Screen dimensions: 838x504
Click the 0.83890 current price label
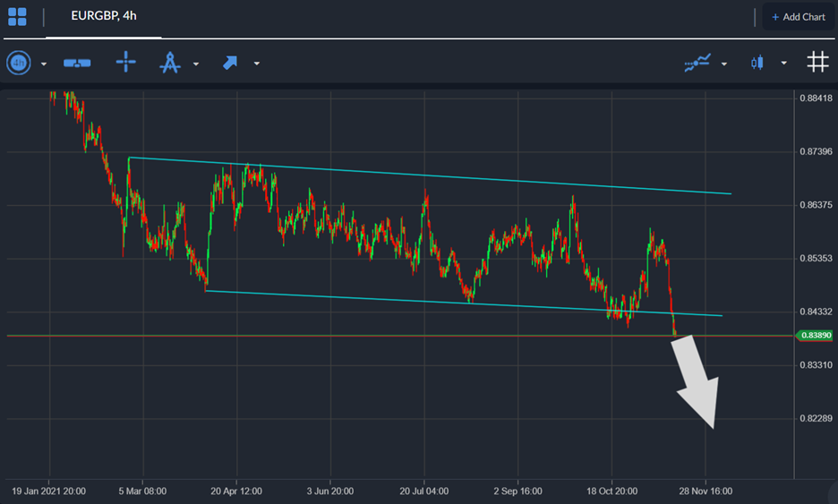tap(814, 336)
